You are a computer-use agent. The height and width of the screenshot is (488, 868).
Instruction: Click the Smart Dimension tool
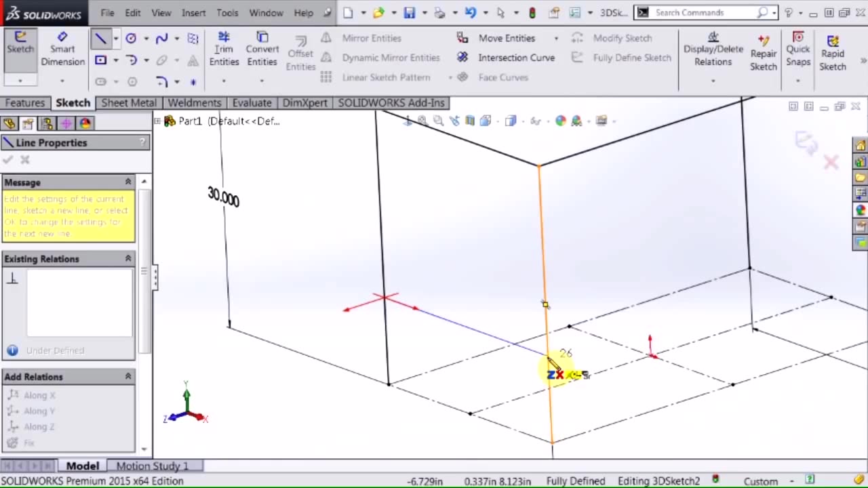coord(62,49)
